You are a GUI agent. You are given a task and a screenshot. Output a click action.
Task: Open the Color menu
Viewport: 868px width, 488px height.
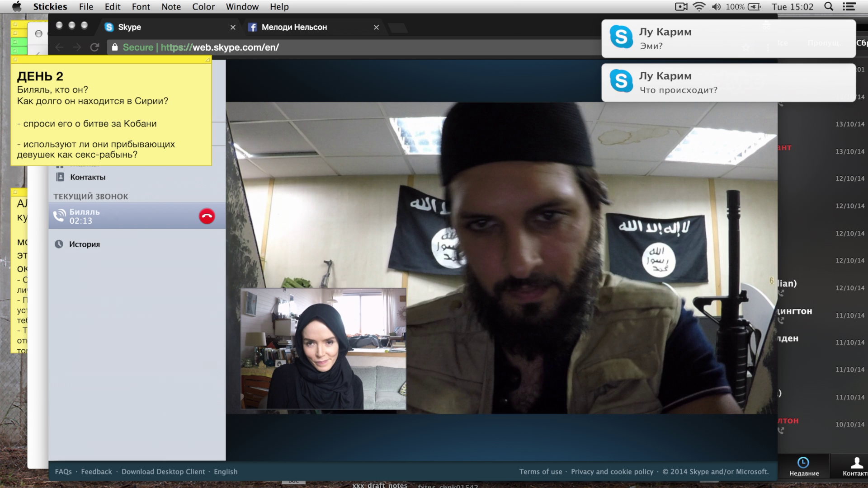(x=203, y=7)
